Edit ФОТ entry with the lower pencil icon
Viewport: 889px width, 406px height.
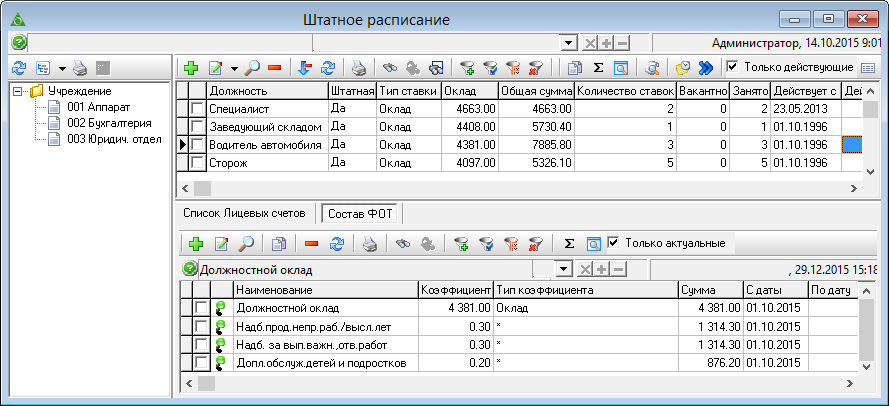click(x=221, y=244)
